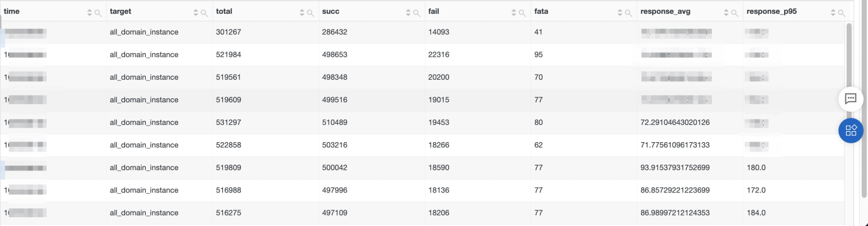Open search for response_p95 column
This screenshot has width=868, height=226.
[841, 13]
